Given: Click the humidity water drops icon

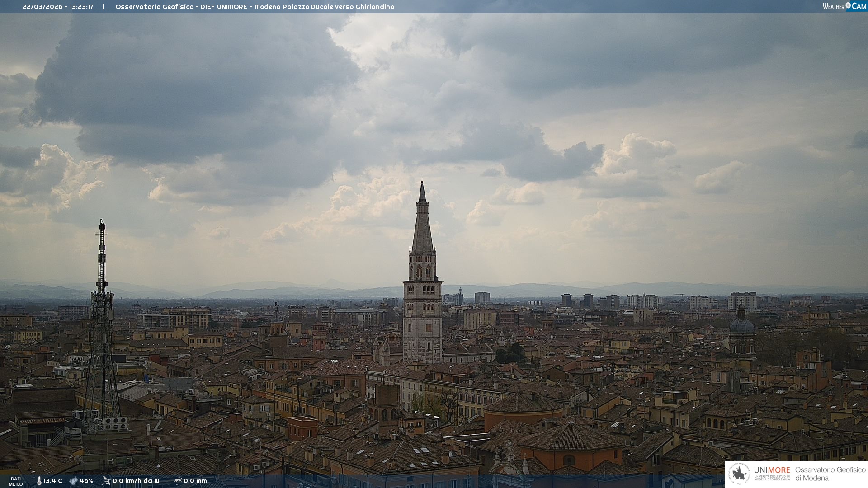Looking at the screenshot, I should pos(74,481).
